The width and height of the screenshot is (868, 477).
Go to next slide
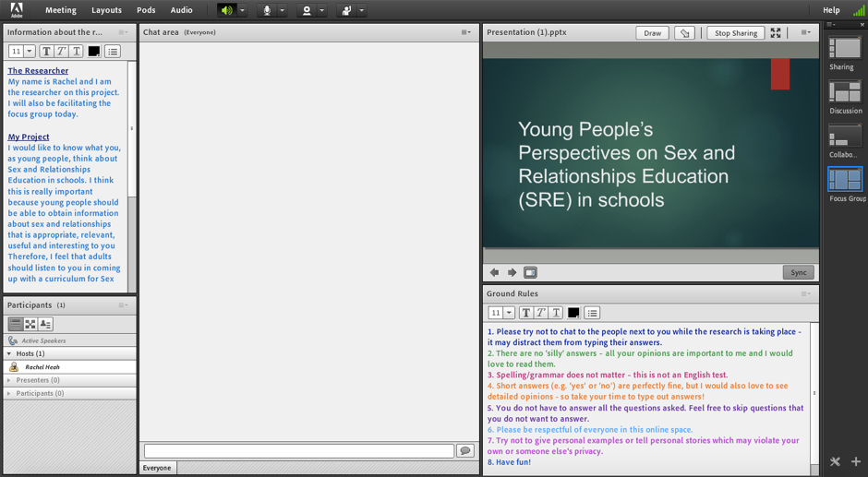512,272
